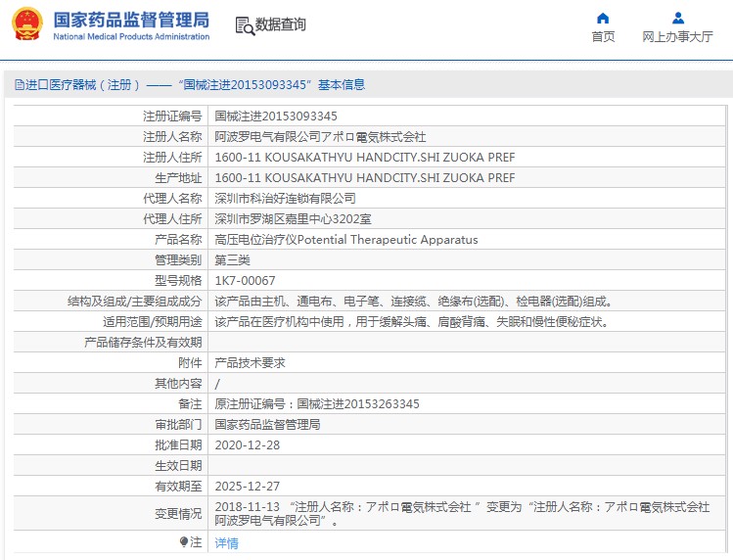733x560 pixels.
Task: Open the 详情 link
Action: click(x=226, y=542)
